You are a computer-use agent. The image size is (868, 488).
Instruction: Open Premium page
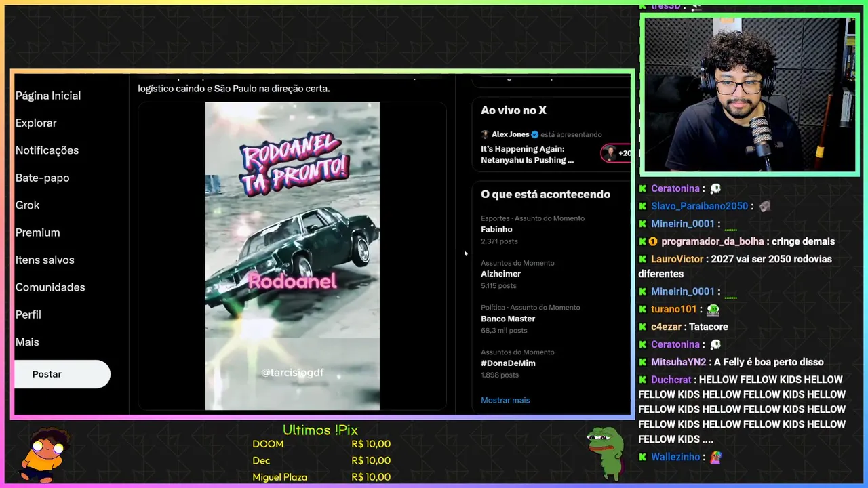coord(37,232)
